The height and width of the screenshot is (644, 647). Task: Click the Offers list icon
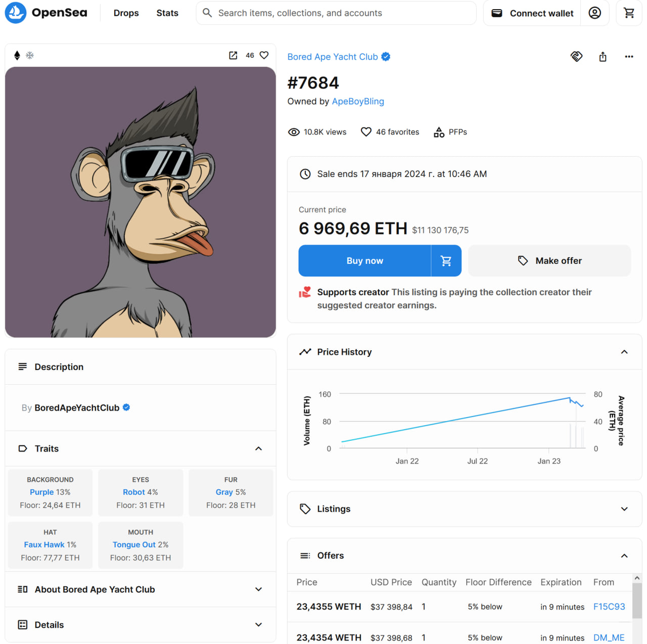pyautogui.click(x=305, y=556)
